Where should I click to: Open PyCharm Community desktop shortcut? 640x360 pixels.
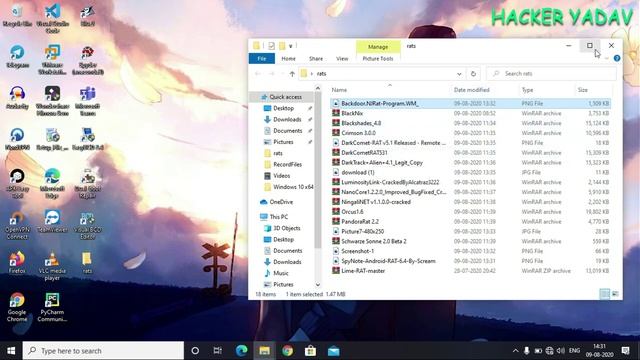(x=52, y=307)
